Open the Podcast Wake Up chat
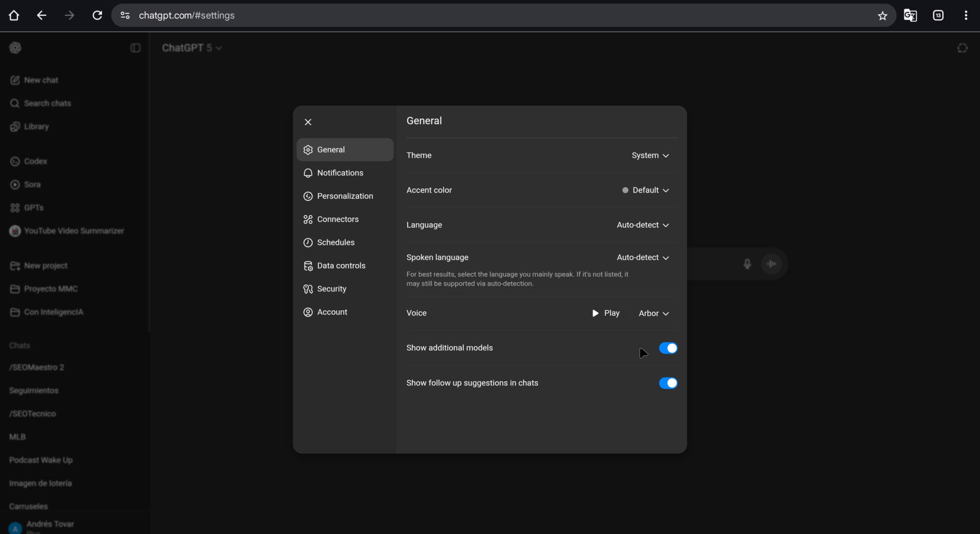980x534 pixels. [x=75, y=460]
